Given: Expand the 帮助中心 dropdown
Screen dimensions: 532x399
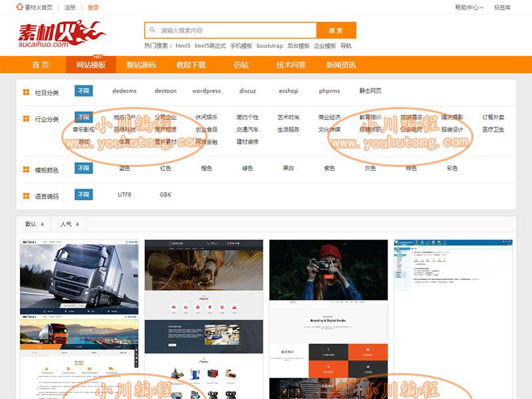Looking at the screenshot, I should pos(469,7).
